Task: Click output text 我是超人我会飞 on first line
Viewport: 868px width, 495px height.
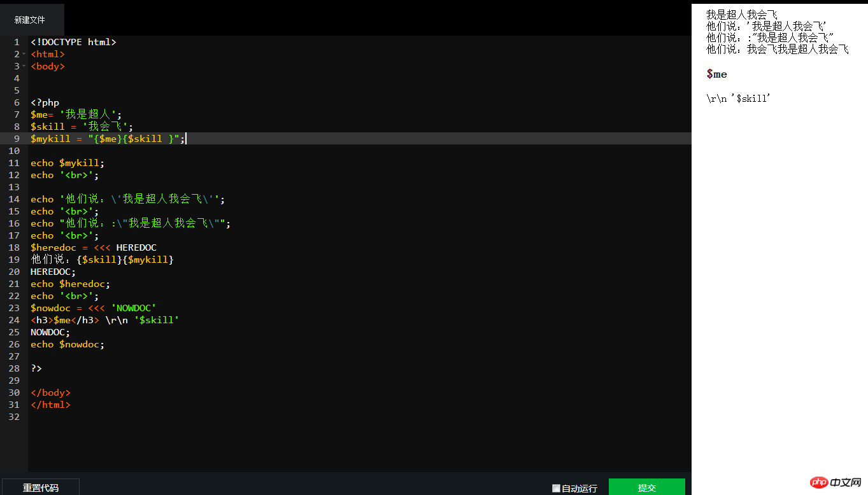Action: (742, 14)
